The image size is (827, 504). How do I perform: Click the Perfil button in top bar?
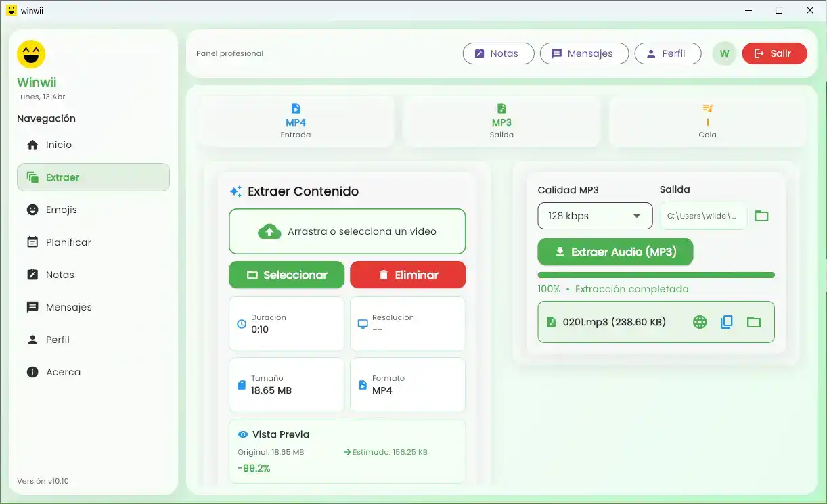667,53
